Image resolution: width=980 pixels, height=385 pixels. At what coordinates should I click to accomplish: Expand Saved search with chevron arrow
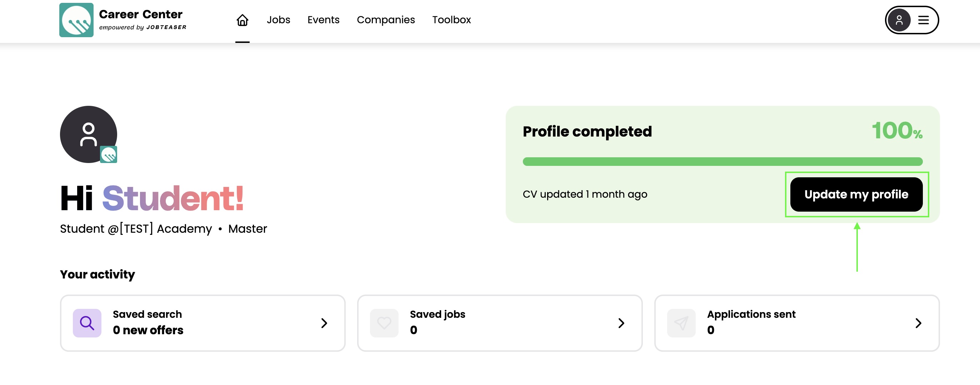324,323
